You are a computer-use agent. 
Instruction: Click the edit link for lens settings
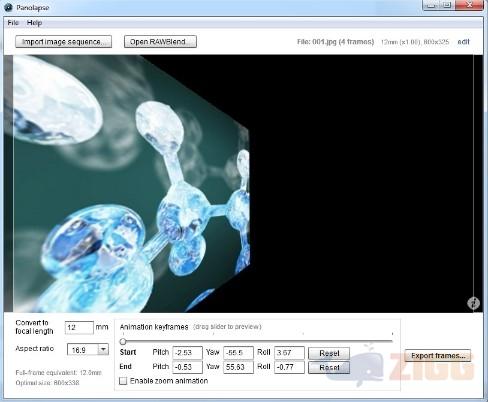(x=463, y=42)
